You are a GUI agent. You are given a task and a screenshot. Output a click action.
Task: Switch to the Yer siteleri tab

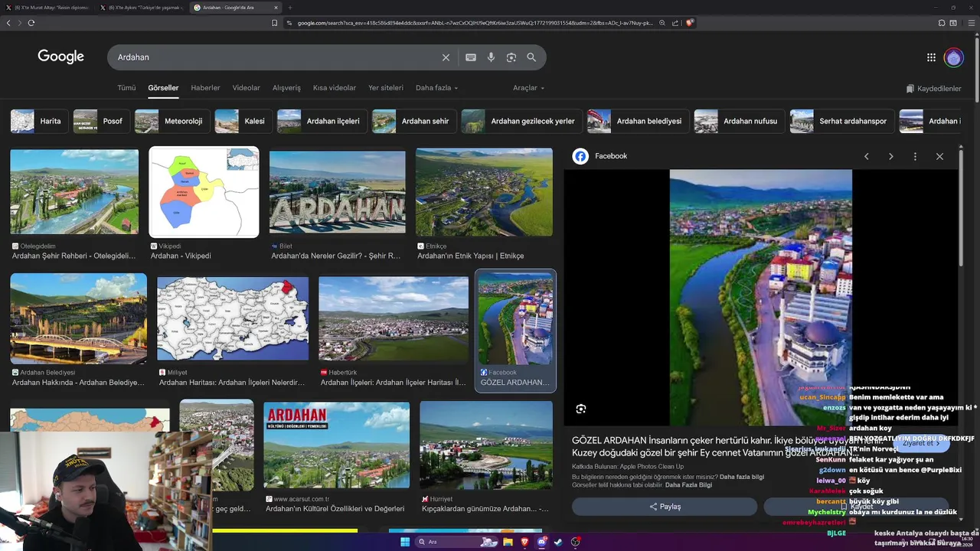[x=386, y=88]
